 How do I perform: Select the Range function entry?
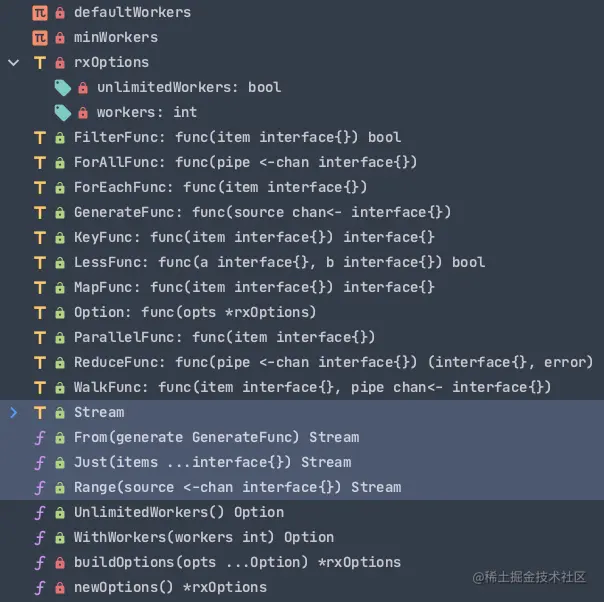point(237,487)
